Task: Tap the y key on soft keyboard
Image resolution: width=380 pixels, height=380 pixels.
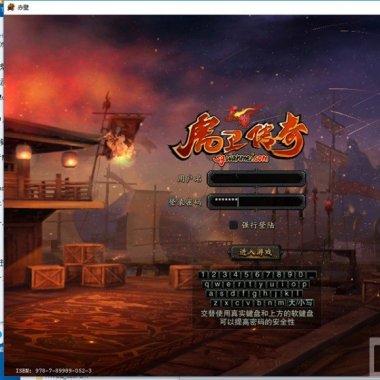Action: coord(261,284)
